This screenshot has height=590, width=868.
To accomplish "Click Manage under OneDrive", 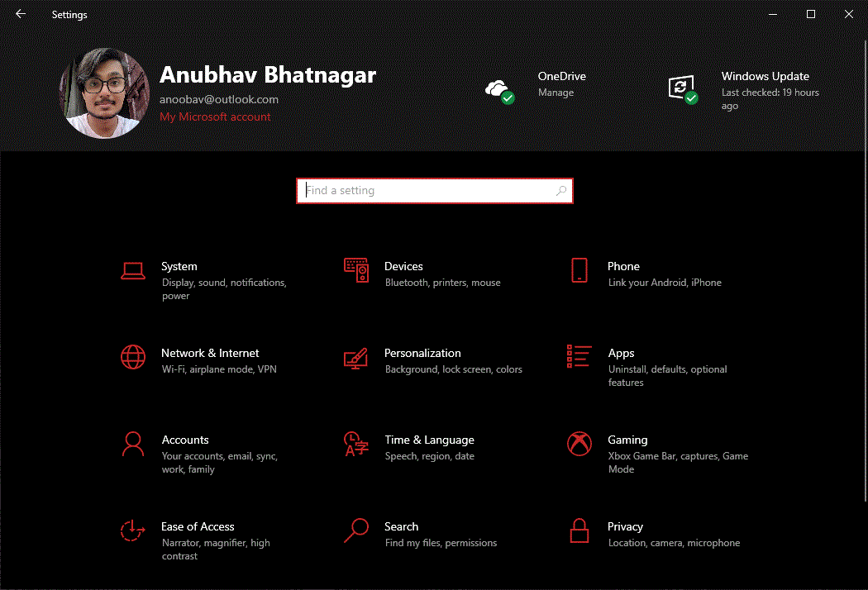I will tap(556, 93).
